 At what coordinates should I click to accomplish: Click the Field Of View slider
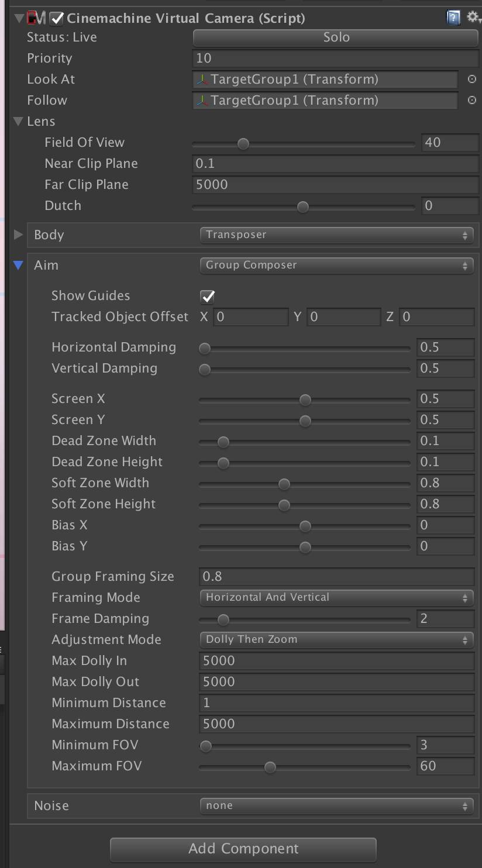click(x=303, y=143)
